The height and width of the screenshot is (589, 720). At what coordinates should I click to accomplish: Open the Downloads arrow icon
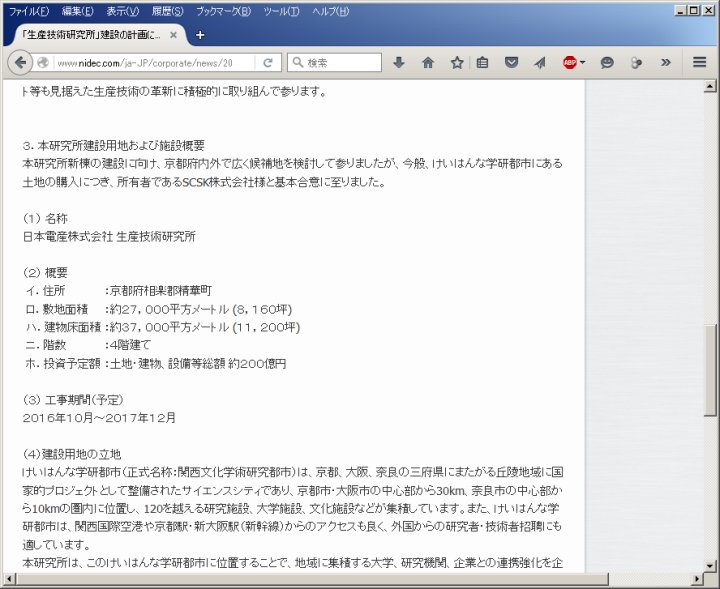click(x=399, y=62)
